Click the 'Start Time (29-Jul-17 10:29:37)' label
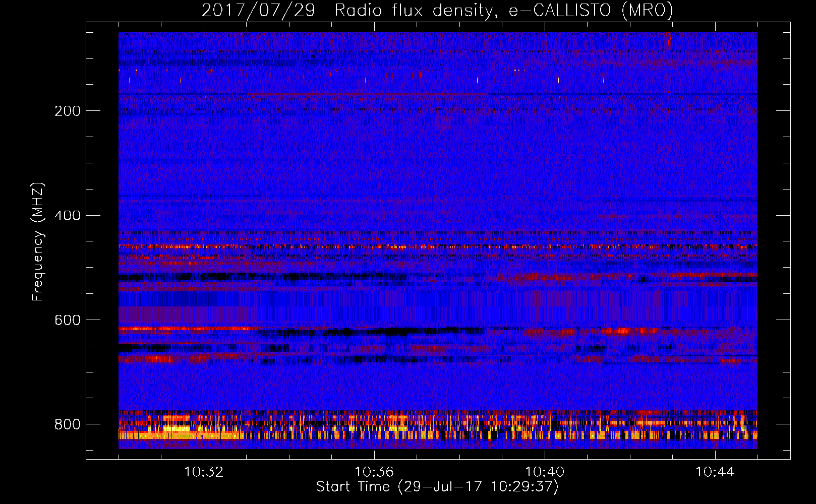This screenshot has width=816, height=504. pyautogui.click(x=437, y=487)
